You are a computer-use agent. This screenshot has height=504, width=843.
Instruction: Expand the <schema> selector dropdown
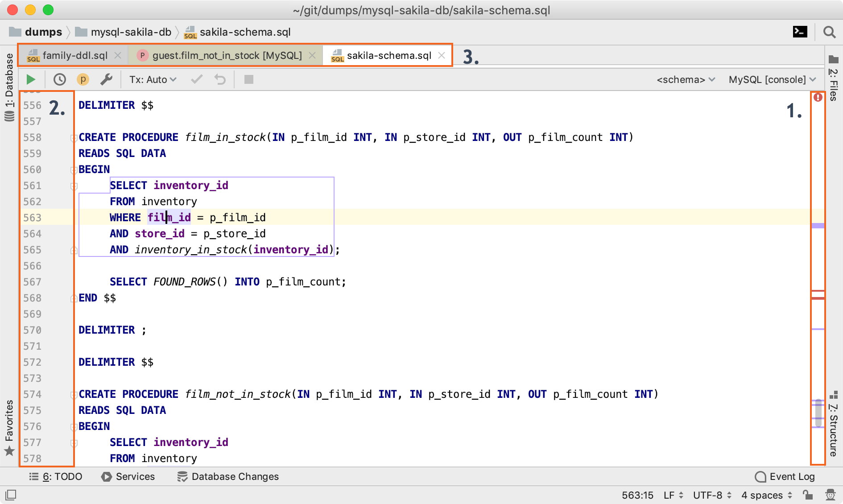point(686,79)
